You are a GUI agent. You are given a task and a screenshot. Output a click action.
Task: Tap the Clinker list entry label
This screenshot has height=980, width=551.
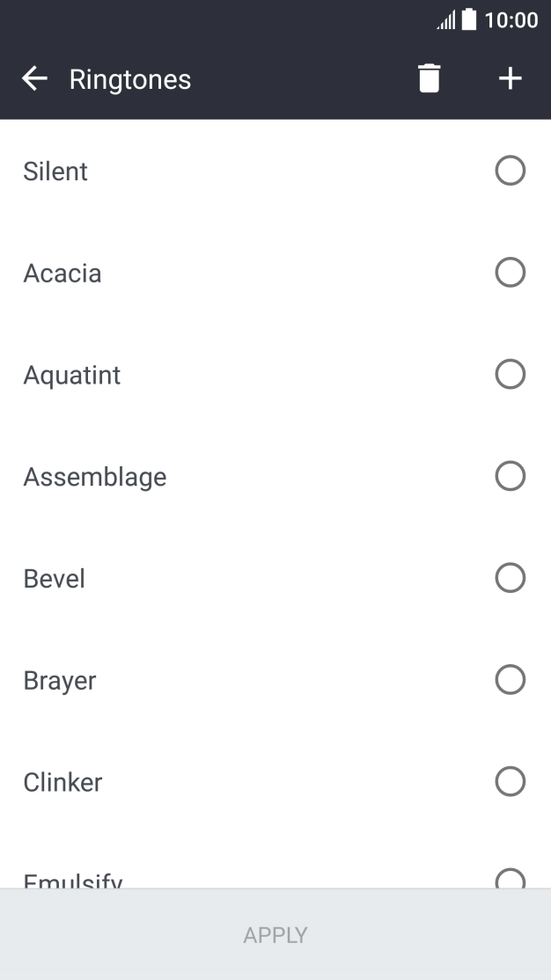point(62,781)
